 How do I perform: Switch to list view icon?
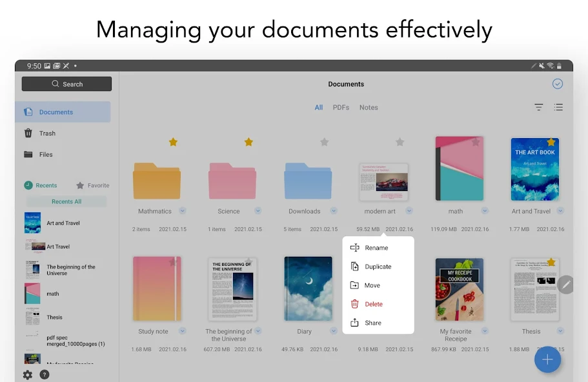point(558,107)
